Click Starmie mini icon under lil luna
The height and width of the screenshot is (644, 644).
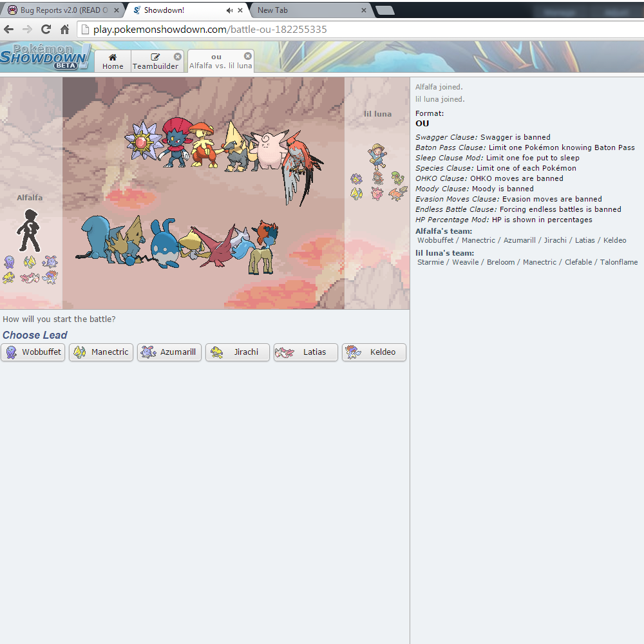coord(357,178)
